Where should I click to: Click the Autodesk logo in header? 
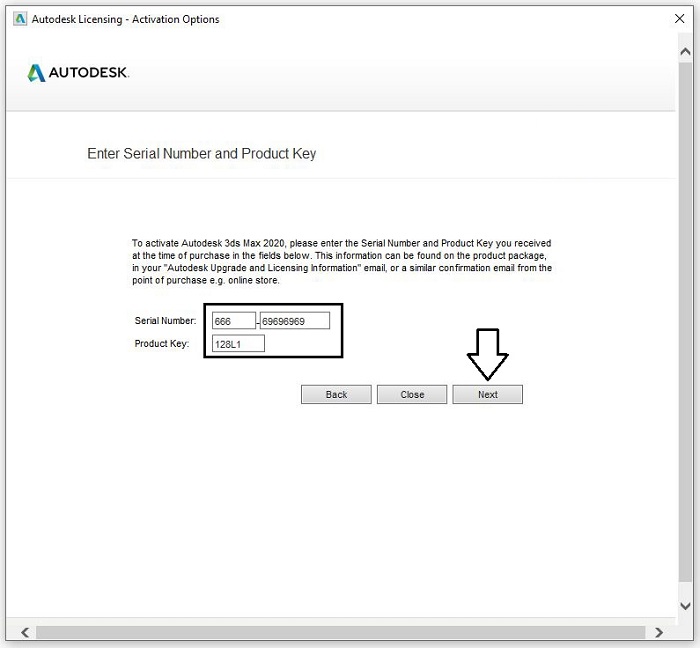point(78,73)
